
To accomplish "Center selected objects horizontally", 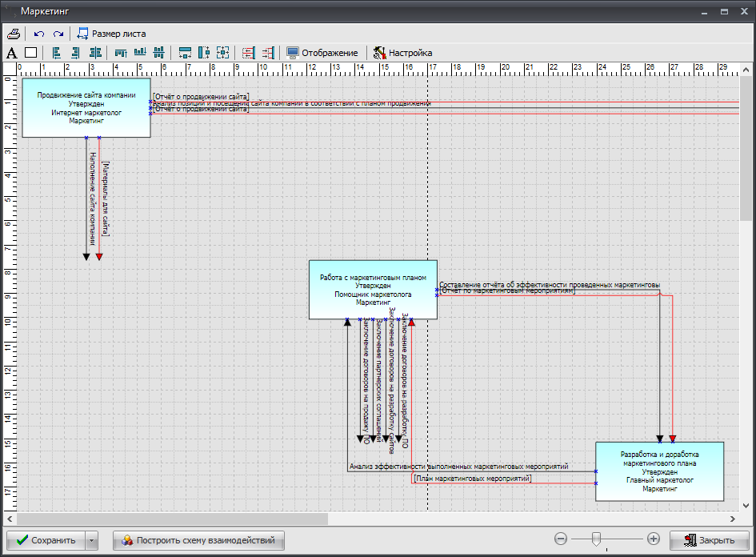I will click(96, 53).
